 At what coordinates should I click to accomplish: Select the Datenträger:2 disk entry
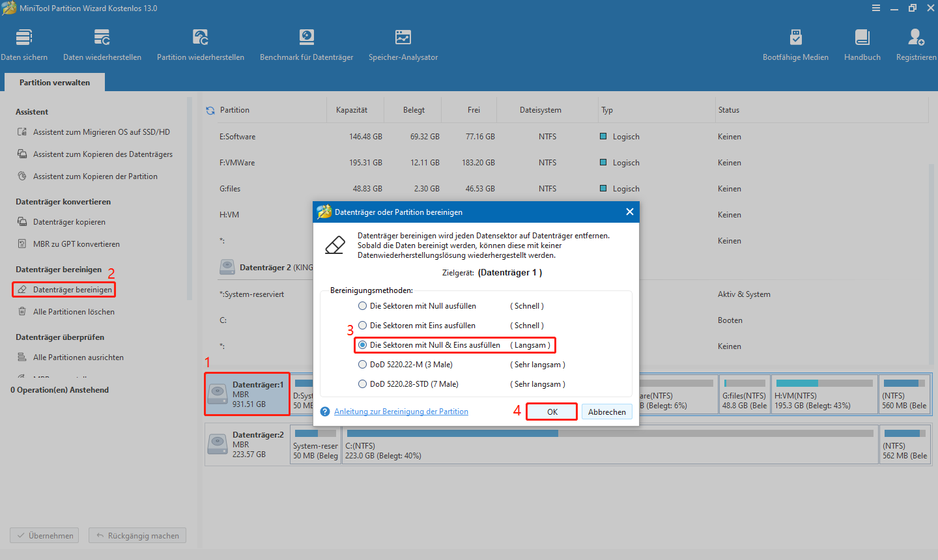click(x=248, y=444)
